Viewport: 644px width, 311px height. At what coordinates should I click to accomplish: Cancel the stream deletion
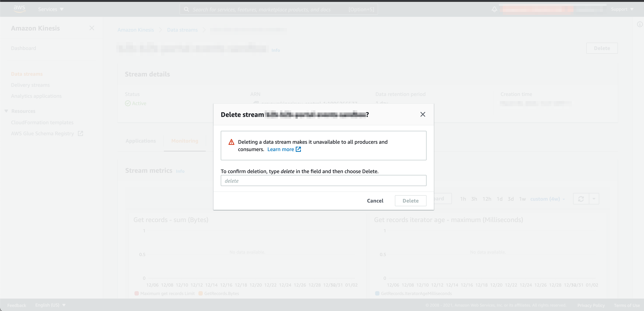(x=375, y=201)
